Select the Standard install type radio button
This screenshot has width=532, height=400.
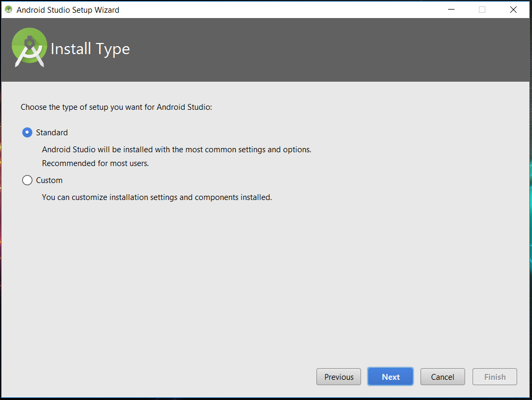[x=27, y=133]
